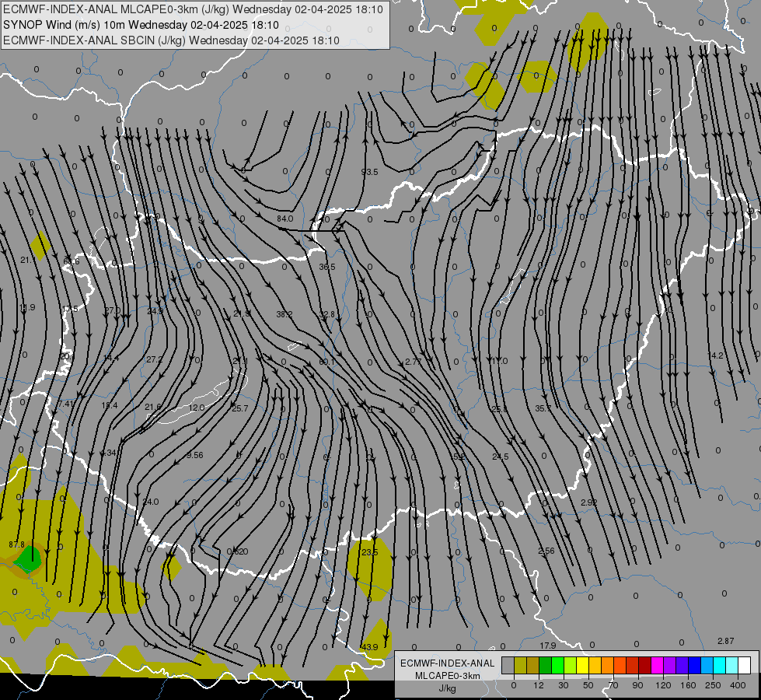Click the map value 84.0
The image size is (761, 700).
pyautogui.click(x=285, y=219)
